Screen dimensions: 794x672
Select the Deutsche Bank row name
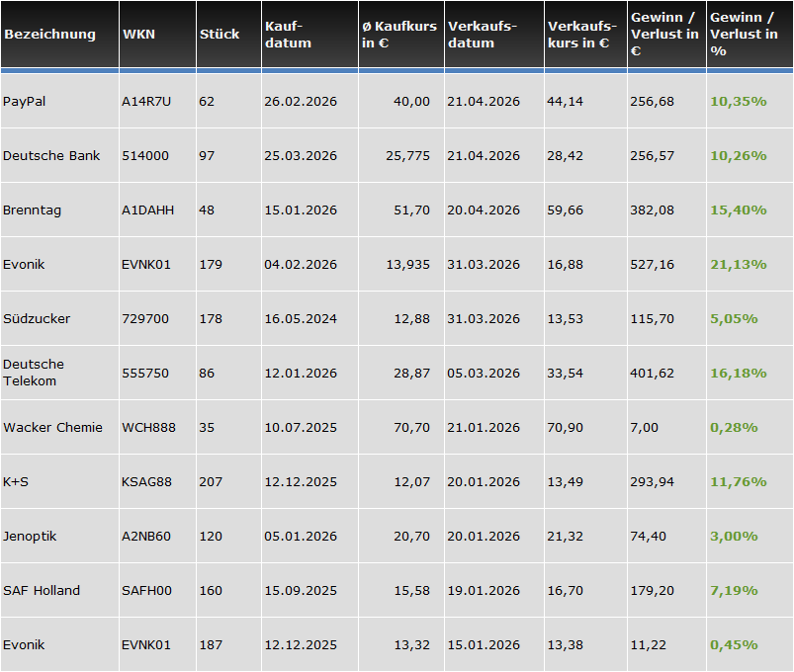51,156
